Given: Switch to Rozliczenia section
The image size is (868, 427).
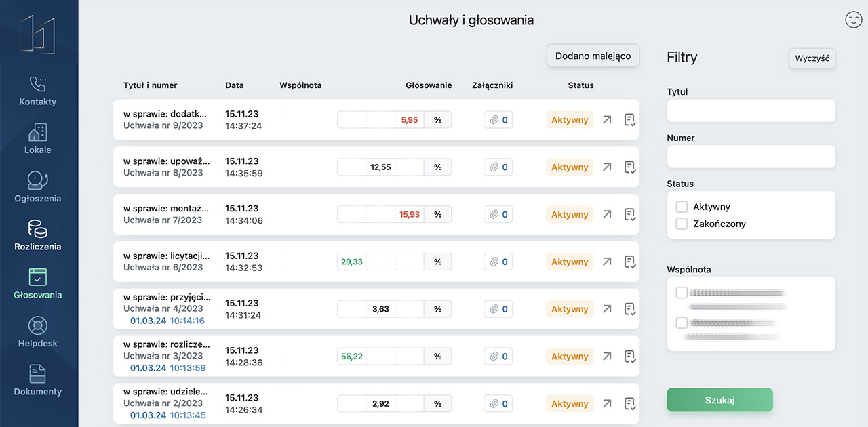Looking at the screenshot, I should [38, 235].
